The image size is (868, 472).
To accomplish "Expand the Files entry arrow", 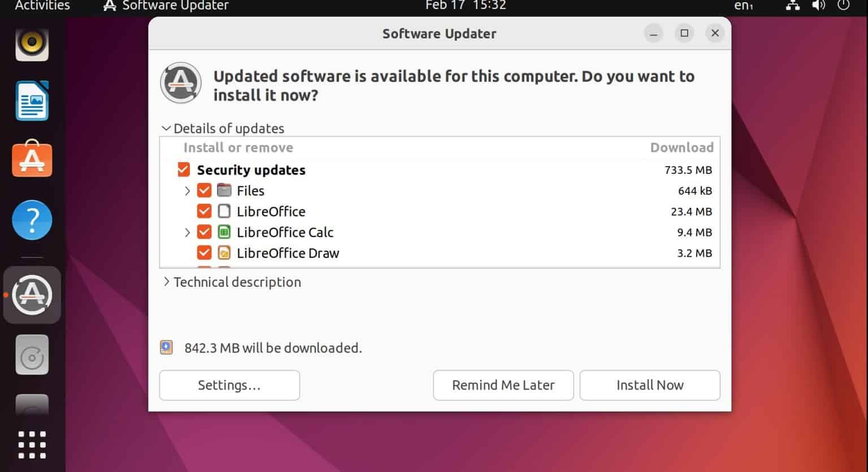I will point(187,191).
